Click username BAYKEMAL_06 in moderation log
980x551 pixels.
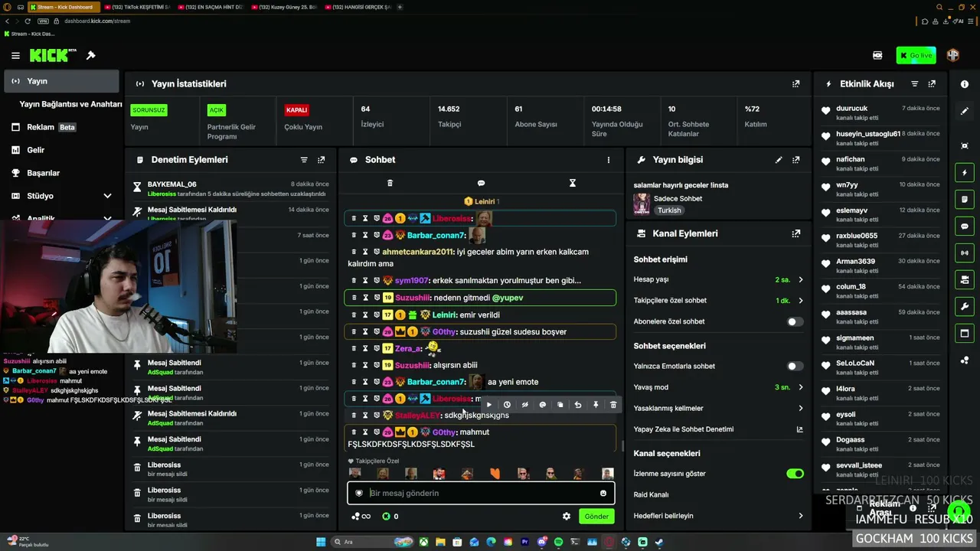click(x=172, y=184)
